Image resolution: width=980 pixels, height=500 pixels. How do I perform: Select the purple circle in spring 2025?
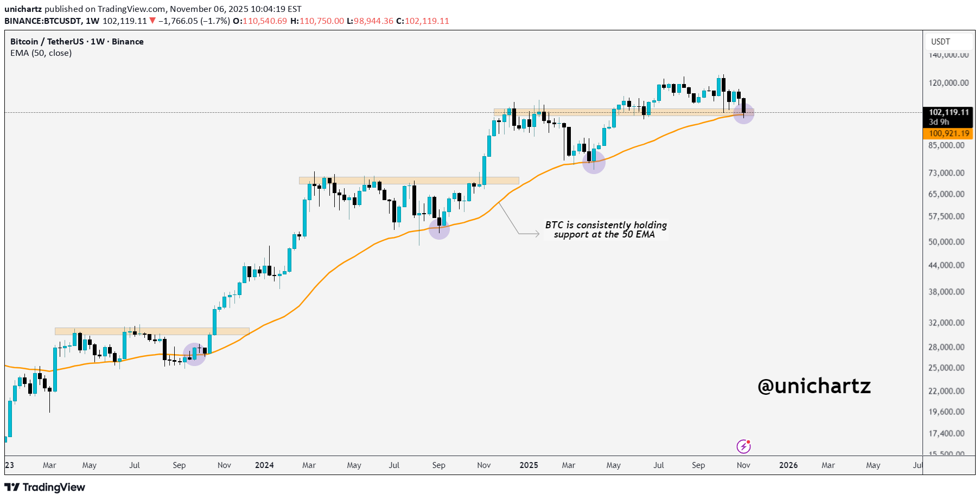594,162
